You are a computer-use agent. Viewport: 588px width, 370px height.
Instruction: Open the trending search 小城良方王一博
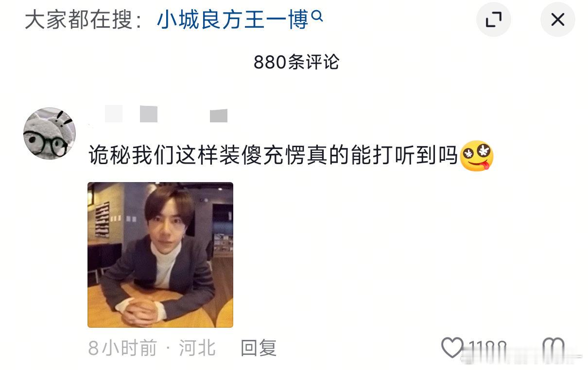[x=233, y=20]
